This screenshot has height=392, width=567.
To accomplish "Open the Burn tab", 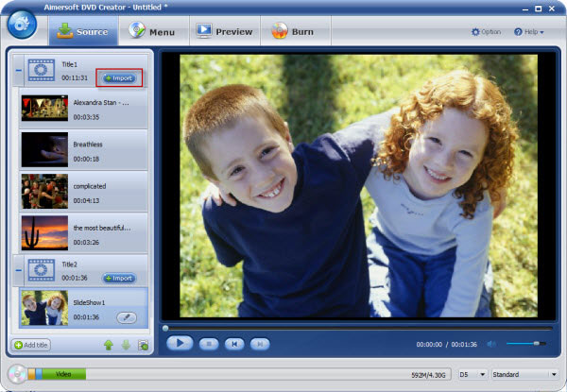I will coord(293,31).
